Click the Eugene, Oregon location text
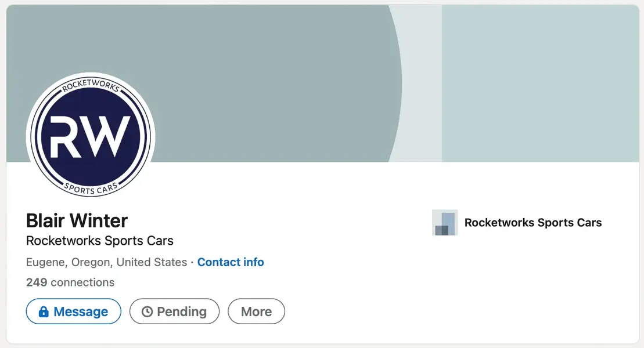 point(106,262)
